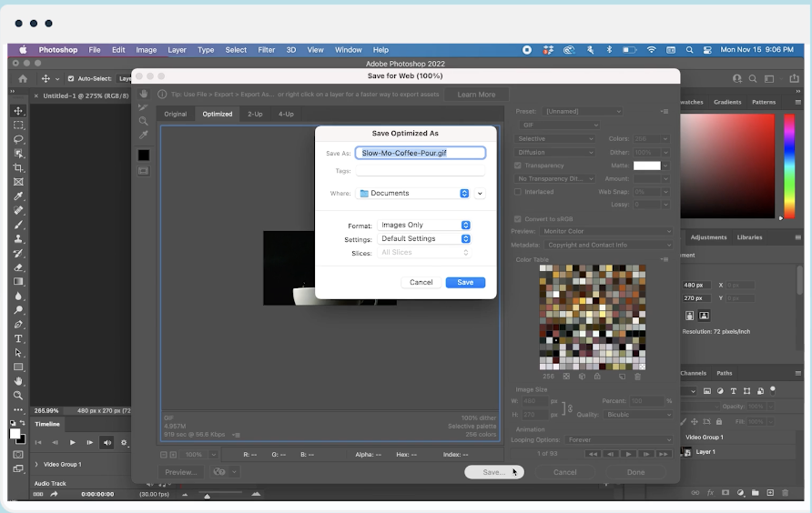Expand the save location browser chevron
The width and height of the screenshot is (812, 513).
coord(480,194)
